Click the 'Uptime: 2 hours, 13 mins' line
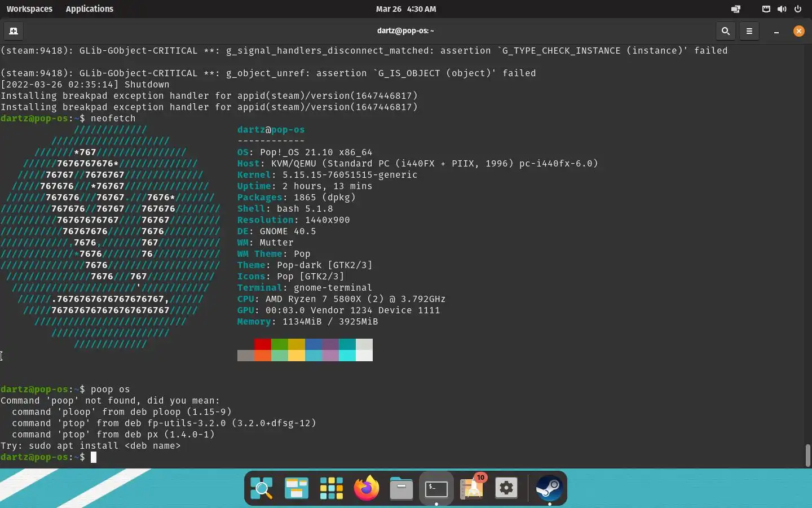 pos(305,186)
